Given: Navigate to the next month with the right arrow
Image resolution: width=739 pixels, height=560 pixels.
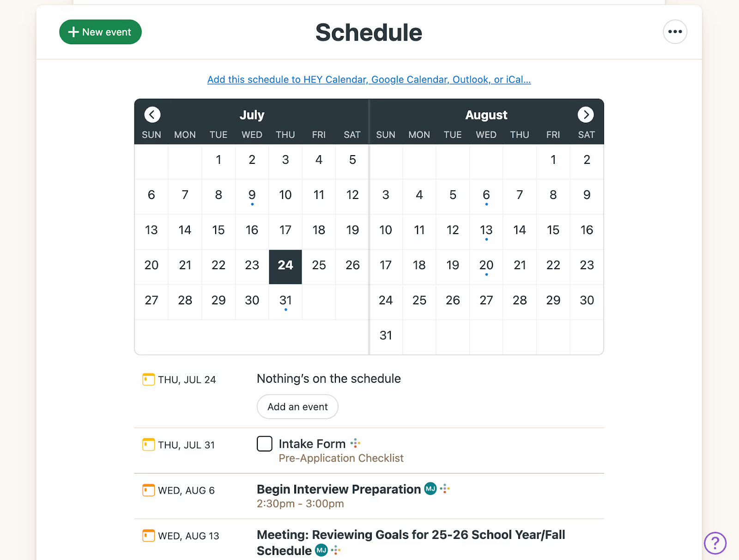Looking at the screenshot, I should click(x=586, y=114).
